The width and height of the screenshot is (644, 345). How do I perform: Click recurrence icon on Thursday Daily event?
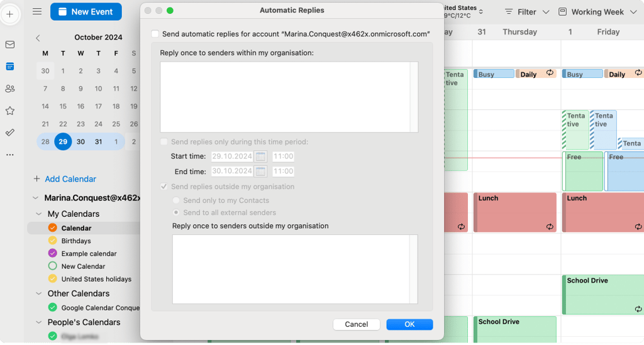point(550,73)
